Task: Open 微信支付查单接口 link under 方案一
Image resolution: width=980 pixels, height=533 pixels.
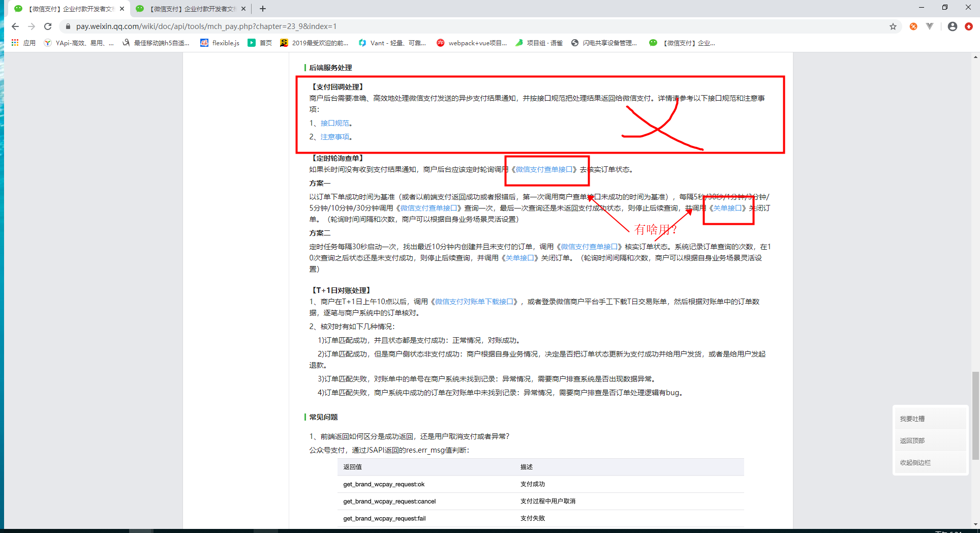Action: [429, 208]
